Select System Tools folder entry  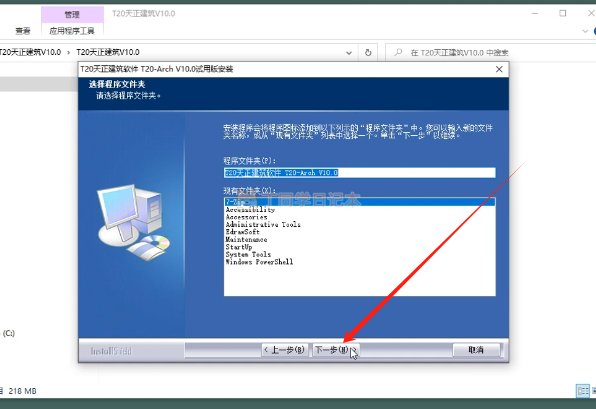(248, 254)
